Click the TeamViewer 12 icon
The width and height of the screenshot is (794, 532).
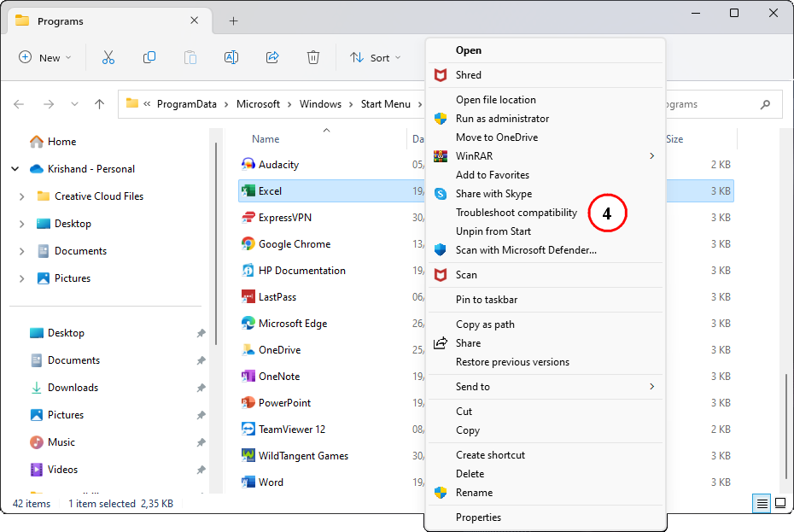click(248, 430)
